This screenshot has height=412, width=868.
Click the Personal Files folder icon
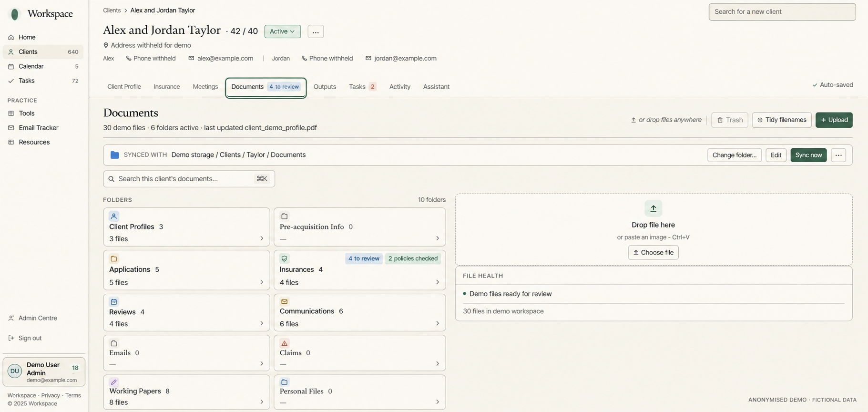[x=285, y=382]
